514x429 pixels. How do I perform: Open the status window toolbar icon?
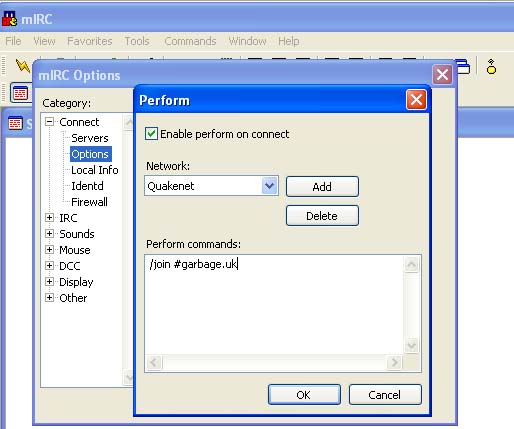[20, 93]
